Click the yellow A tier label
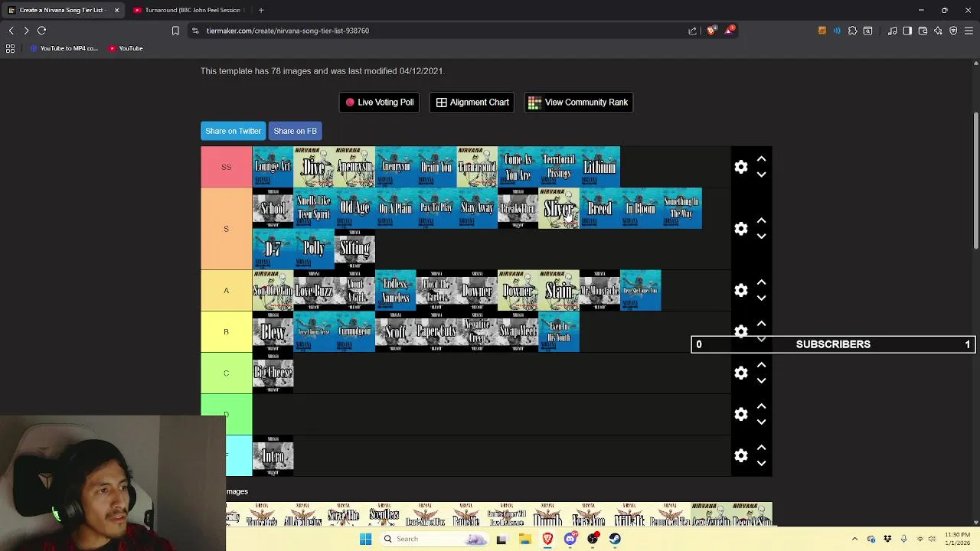Viewport: 980px width, 551px height. click(x=227, y=291)
